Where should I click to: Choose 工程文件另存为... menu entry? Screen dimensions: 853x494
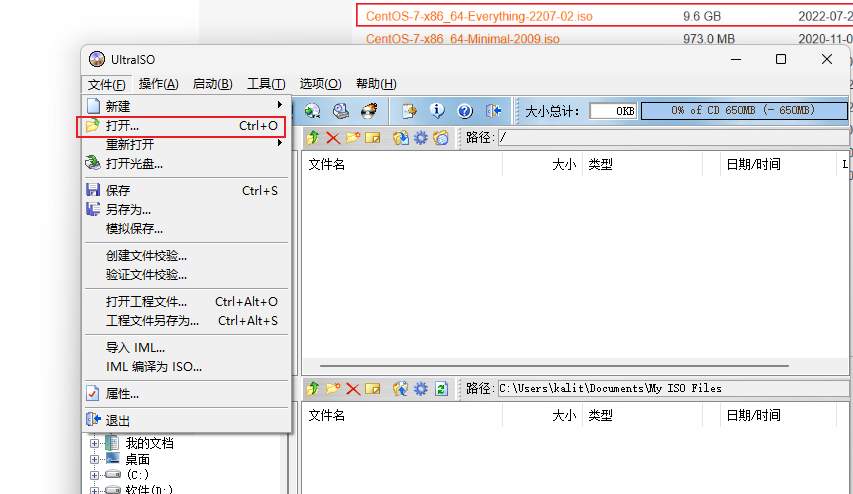point(186,320)
